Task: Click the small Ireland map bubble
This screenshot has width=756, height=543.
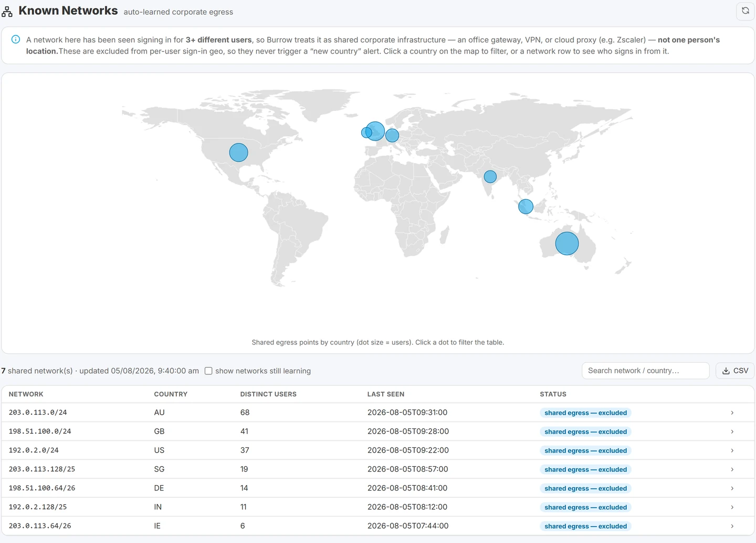Action: (x=366, y=132)
